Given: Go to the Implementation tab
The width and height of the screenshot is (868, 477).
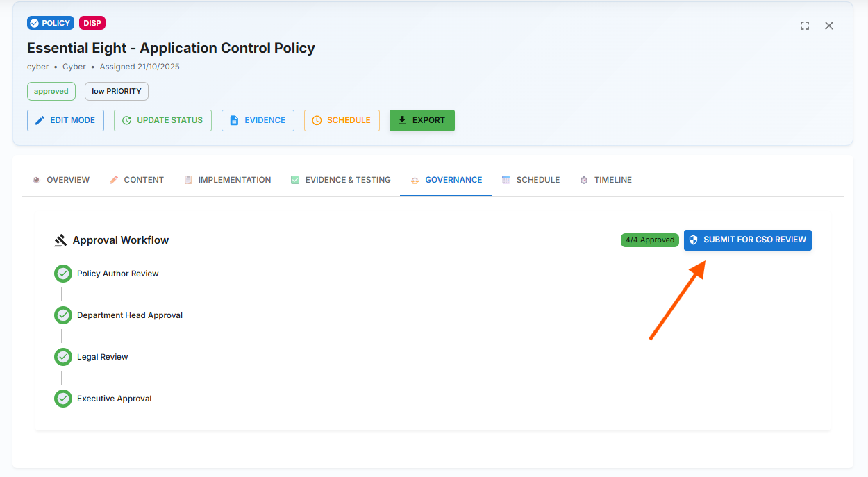Looking at the screenshot, I should tap(227, 180).
